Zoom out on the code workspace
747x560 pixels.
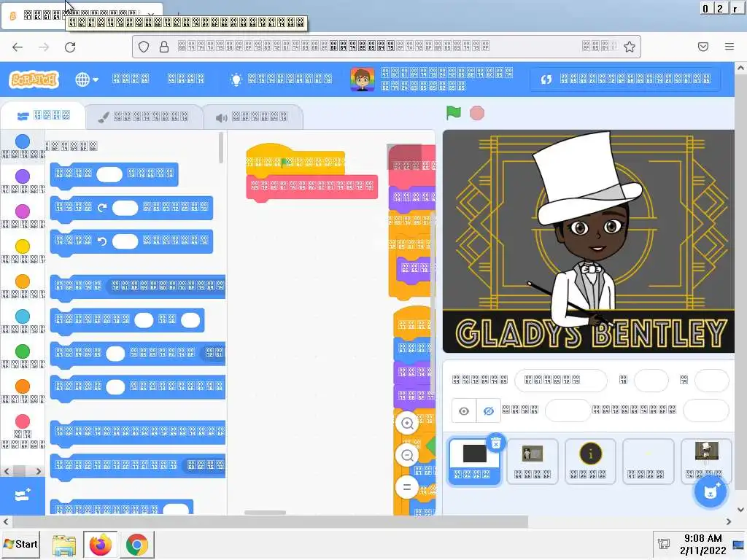click(407, 456)
